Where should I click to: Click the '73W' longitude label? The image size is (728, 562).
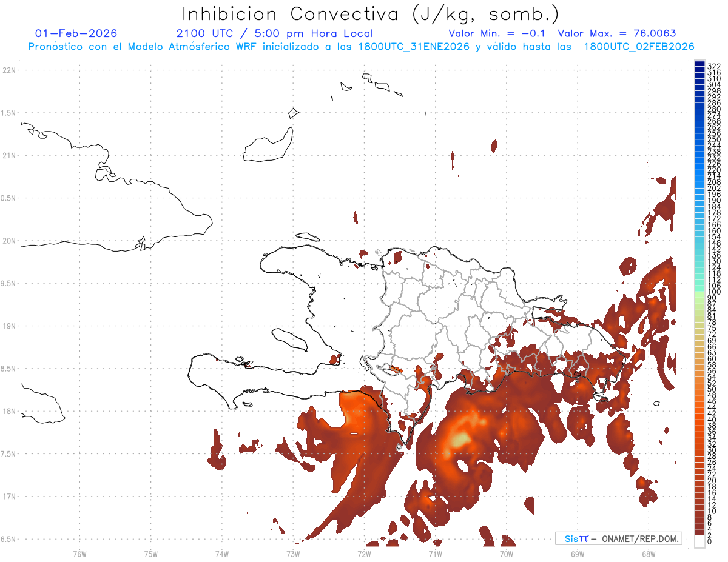tap(293, 553)
